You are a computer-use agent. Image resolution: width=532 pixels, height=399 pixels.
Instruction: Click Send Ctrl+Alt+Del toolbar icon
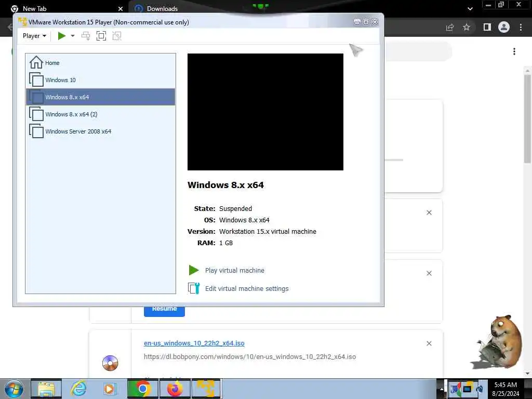tap(86, 36)
